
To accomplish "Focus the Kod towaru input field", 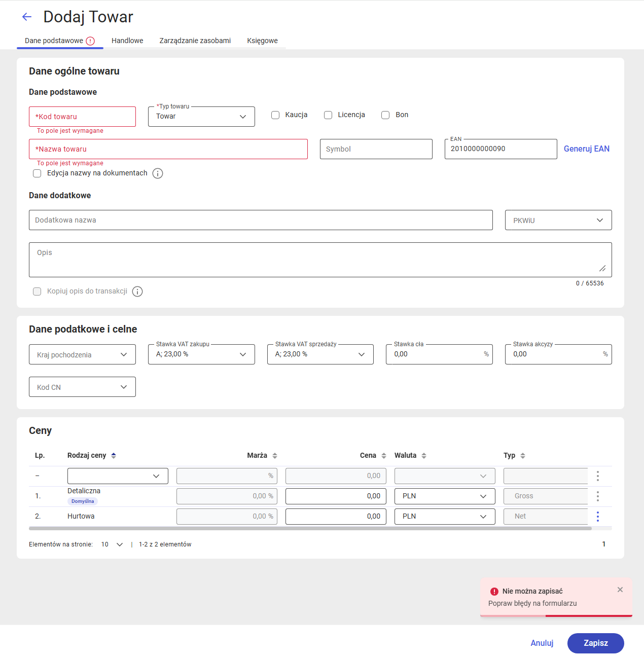I will point(82,117).
